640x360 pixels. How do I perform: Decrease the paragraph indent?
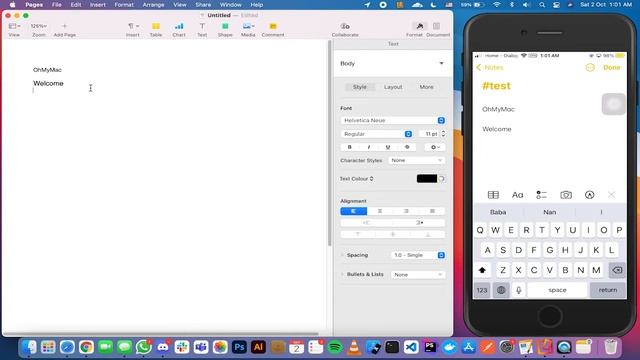pos(366,223)
